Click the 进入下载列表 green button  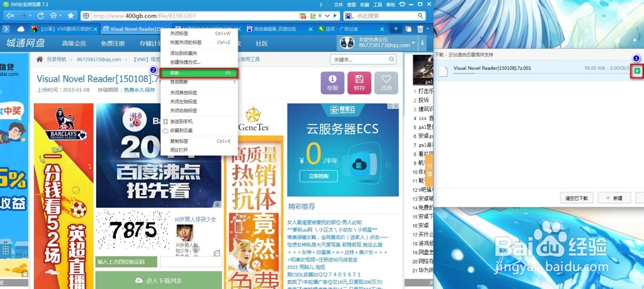(x=158, y=281)
